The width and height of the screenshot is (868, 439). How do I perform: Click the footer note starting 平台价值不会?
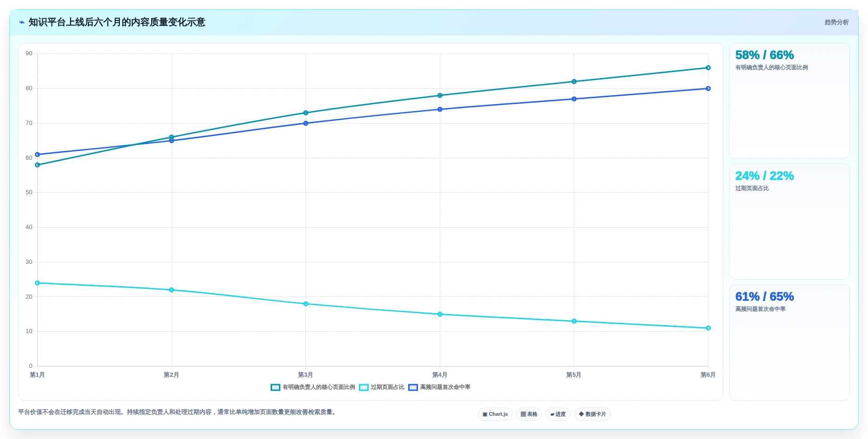coord(177,412)
